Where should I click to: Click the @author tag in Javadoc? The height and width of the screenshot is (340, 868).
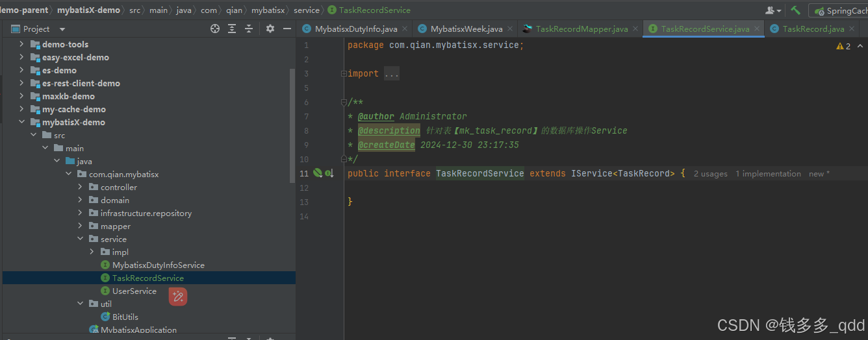[376, 116]
